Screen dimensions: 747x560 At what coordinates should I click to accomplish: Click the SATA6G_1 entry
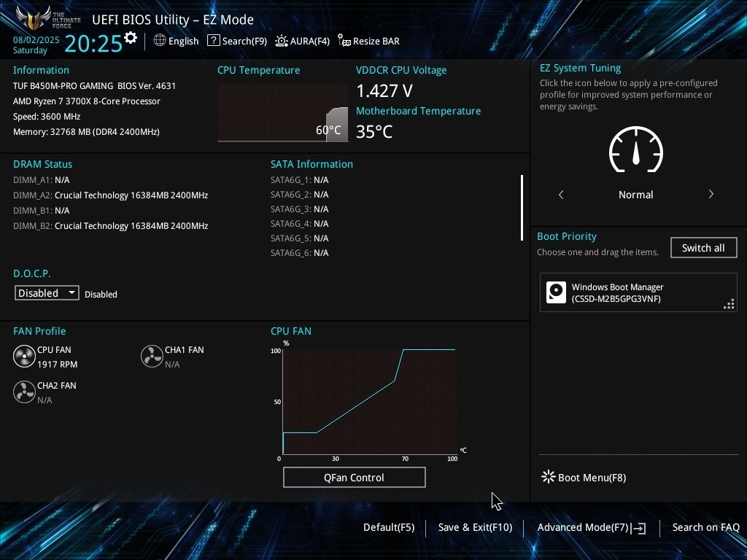pos(300,180)
